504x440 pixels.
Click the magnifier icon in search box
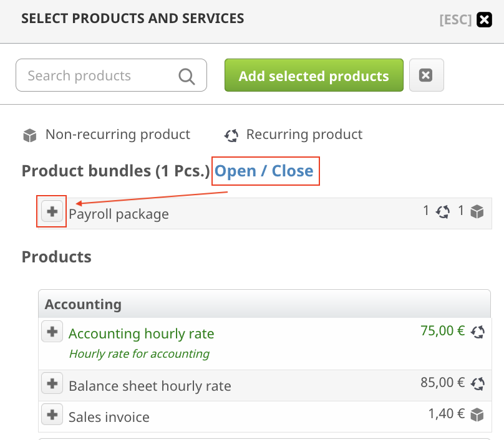click(x=187, y=76)
